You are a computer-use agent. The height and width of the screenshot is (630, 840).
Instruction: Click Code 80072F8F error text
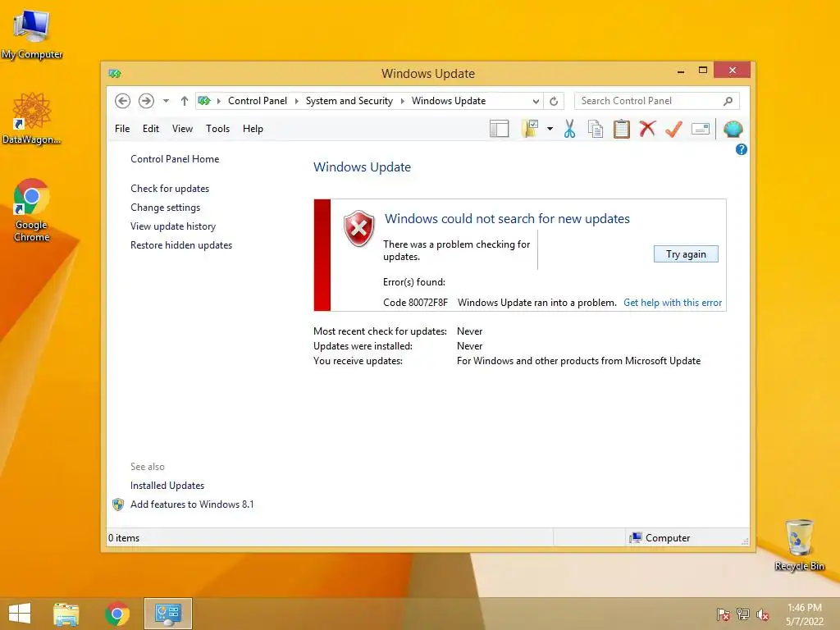point(415,303)
